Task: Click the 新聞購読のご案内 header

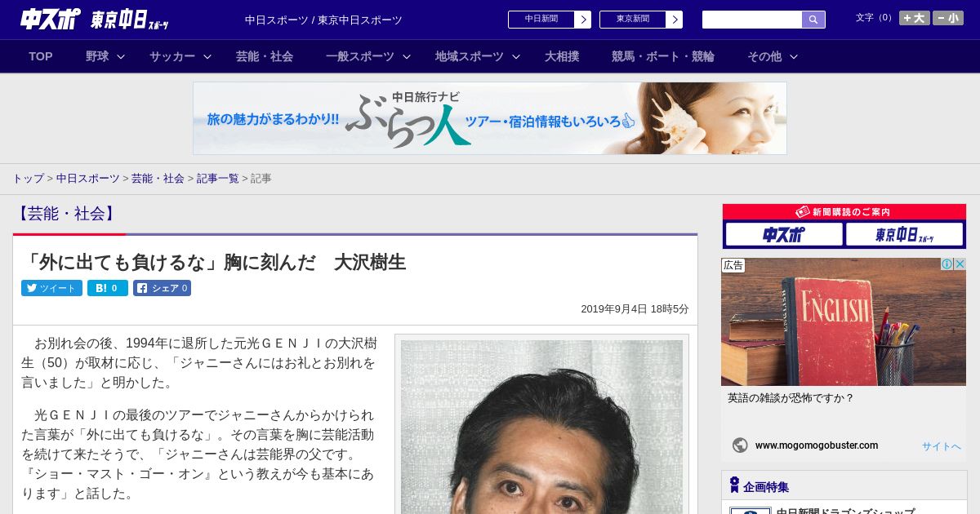Action: tap(844, 211)
